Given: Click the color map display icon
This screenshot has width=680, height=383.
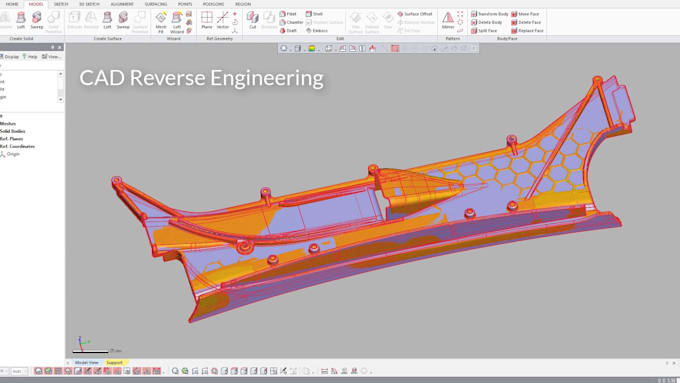Looking at the screenshot, I should pos(312,48).
